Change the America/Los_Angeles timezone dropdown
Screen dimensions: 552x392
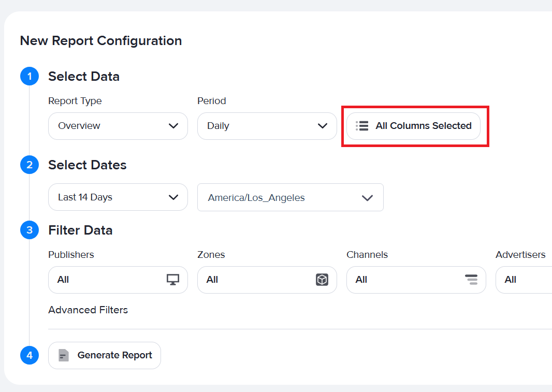[x=290, y=197]
